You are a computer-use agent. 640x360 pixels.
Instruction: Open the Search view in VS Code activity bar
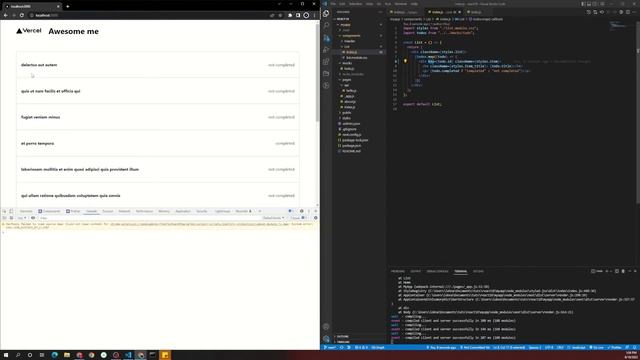(x=326, y=26)
